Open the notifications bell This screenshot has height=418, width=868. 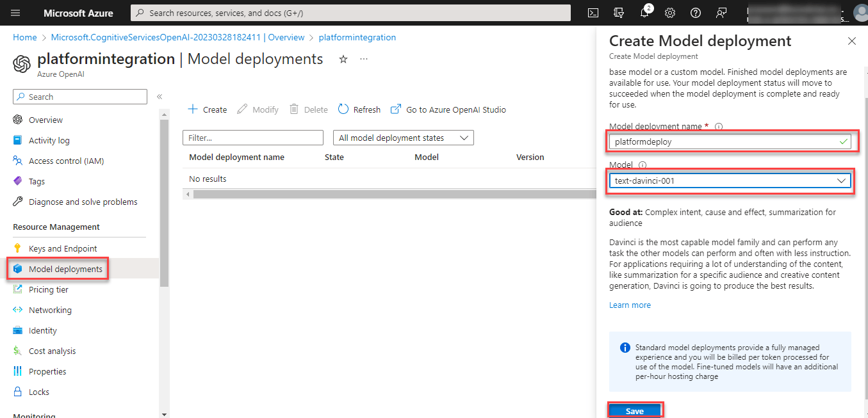pos(645,13)
